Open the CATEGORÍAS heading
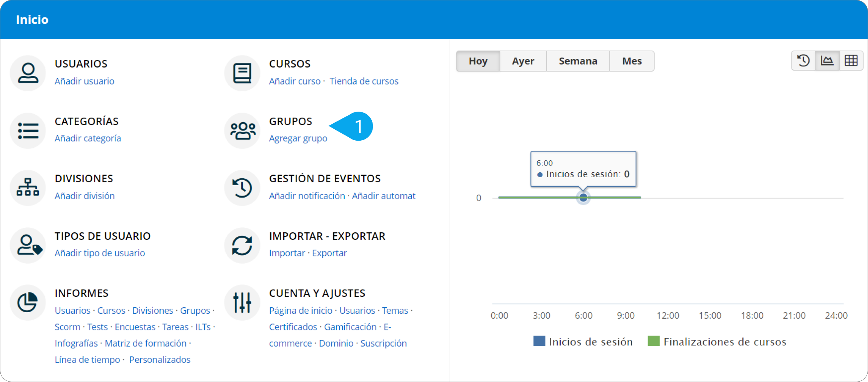 click(x=86, y=121)
